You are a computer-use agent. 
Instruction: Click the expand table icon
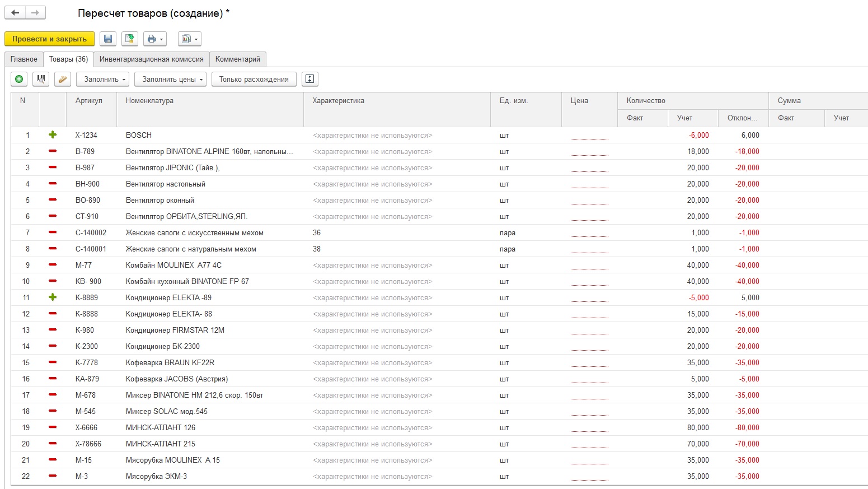(310, 79)
